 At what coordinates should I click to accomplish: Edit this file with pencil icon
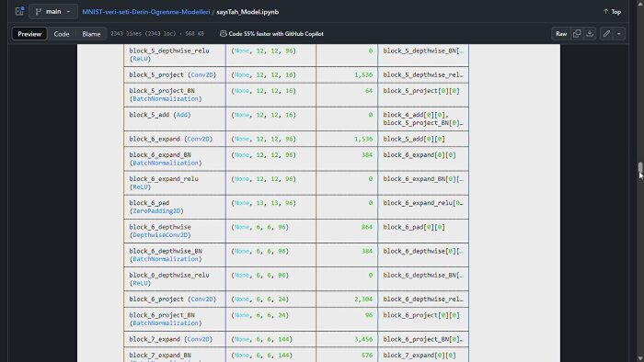pyautogui.click(x=606, y=34)
